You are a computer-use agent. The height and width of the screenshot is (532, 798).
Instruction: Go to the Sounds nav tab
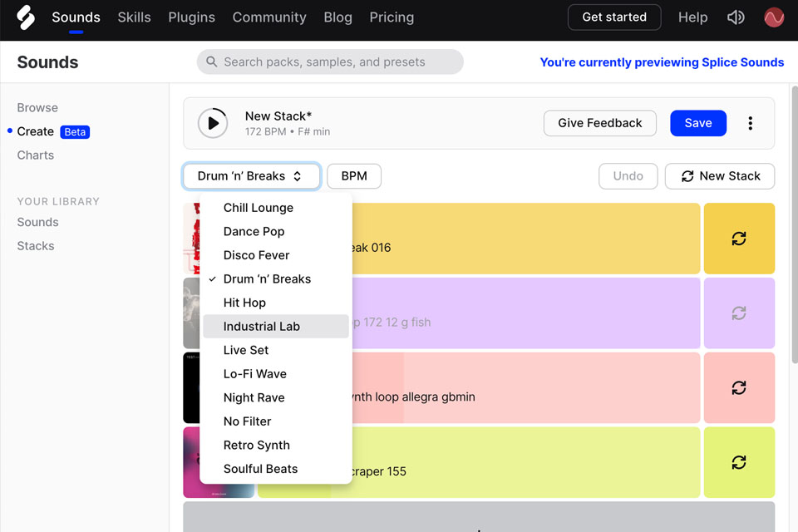click(x=76, y=17)
